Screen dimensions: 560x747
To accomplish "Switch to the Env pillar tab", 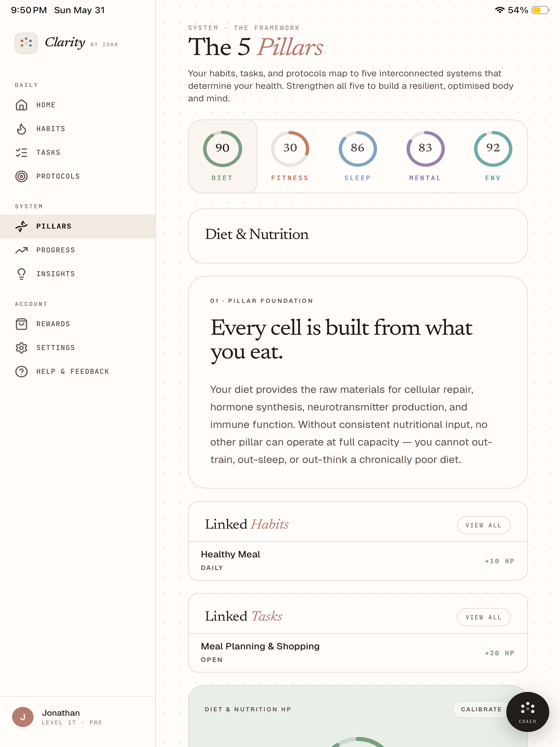I will tap(493, 156).
